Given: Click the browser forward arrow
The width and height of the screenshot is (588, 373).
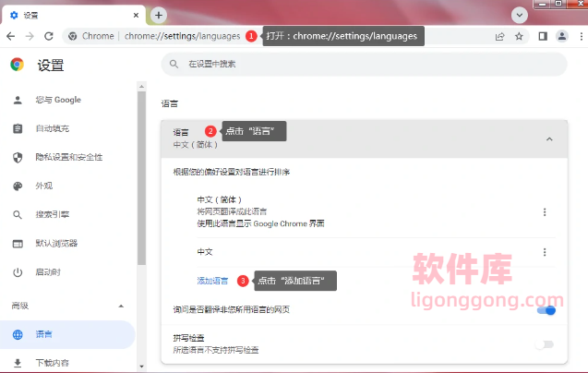Looking at the screenshot, I should 30,36.
